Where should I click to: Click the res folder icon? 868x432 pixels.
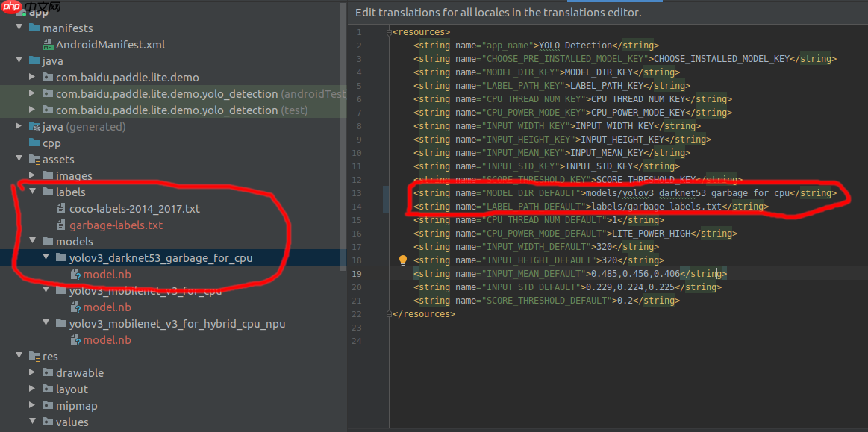point(34,357)
